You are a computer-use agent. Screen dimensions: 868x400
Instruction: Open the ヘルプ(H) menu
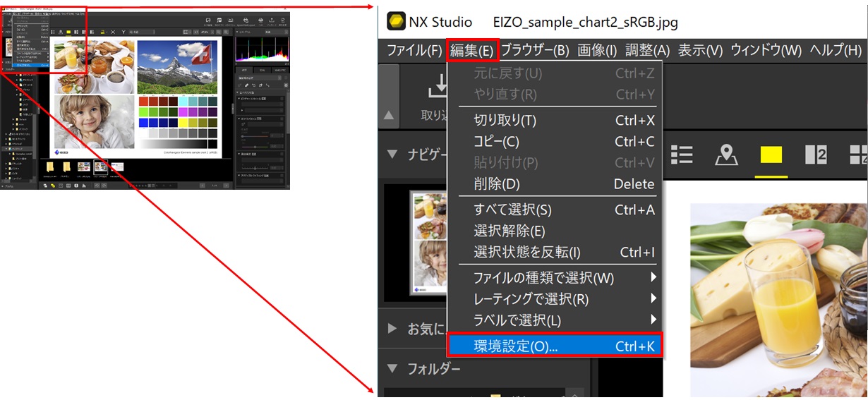pos(836,50)
